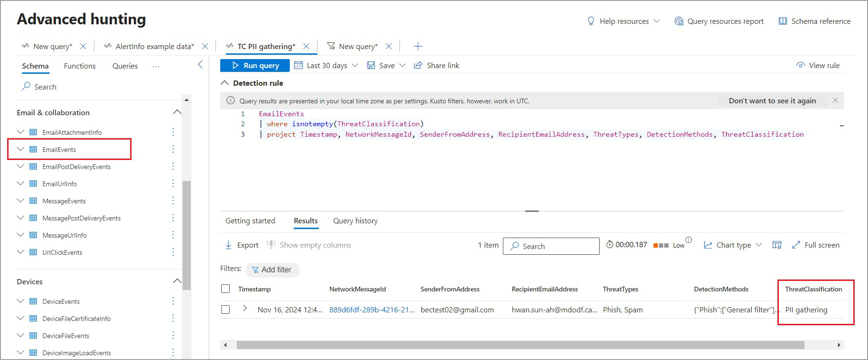Image resolution: width=868 pixels, height=360 pixels.
Task: Select the Schema tab
Action: point(35,66)
